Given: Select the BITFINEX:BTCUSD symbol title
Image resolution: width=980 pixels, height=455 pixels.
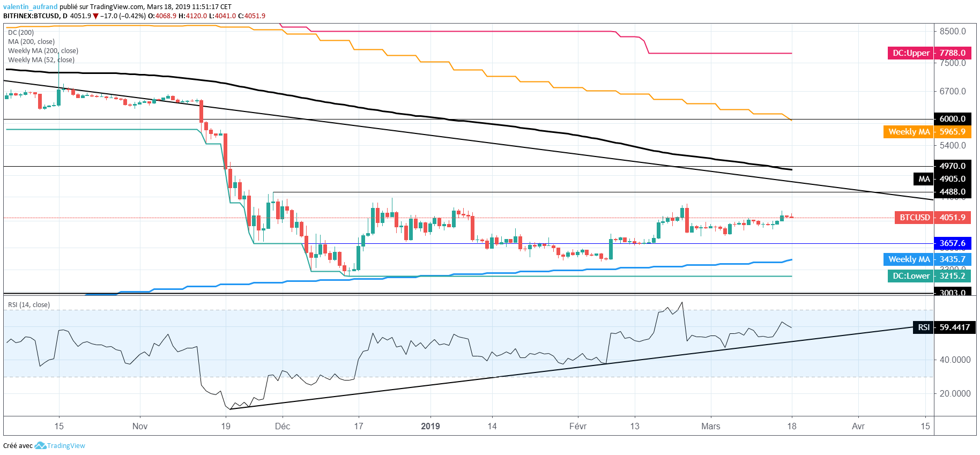Looking at the screenshot, I should [31, 16].
